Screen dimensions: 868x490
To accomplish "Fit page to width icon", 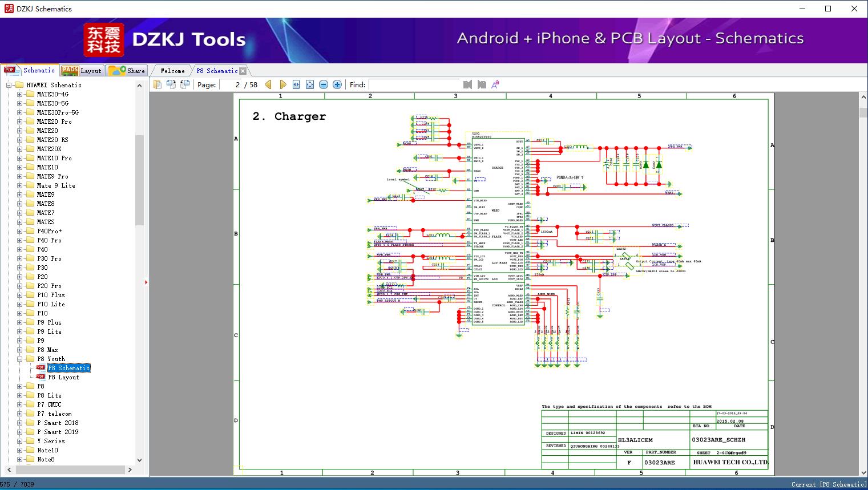I will [x=296, y=84].
